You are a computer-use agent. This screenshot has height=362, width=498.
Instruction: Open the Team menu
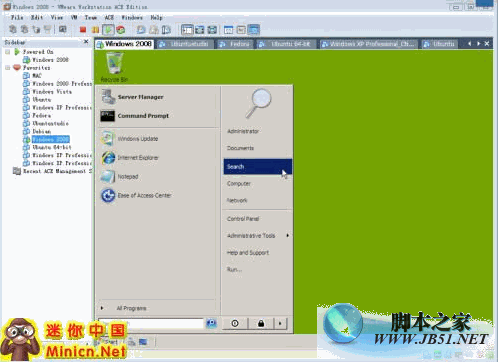click(91, 17)
